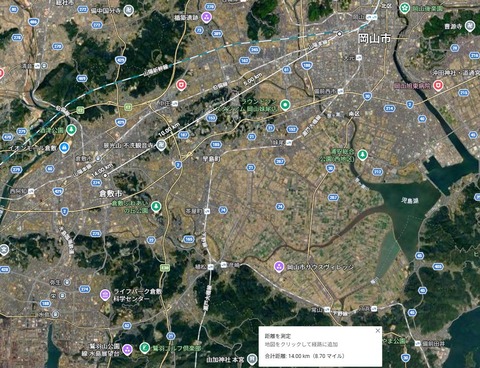Click the 14.00 km endpoint label

tap(102, 169)
